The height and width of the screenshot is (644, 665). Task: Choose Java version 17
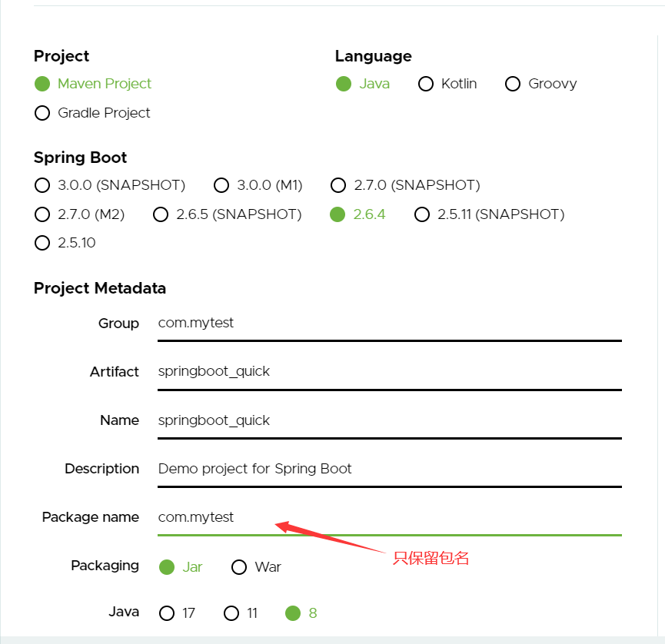[167, 613]
